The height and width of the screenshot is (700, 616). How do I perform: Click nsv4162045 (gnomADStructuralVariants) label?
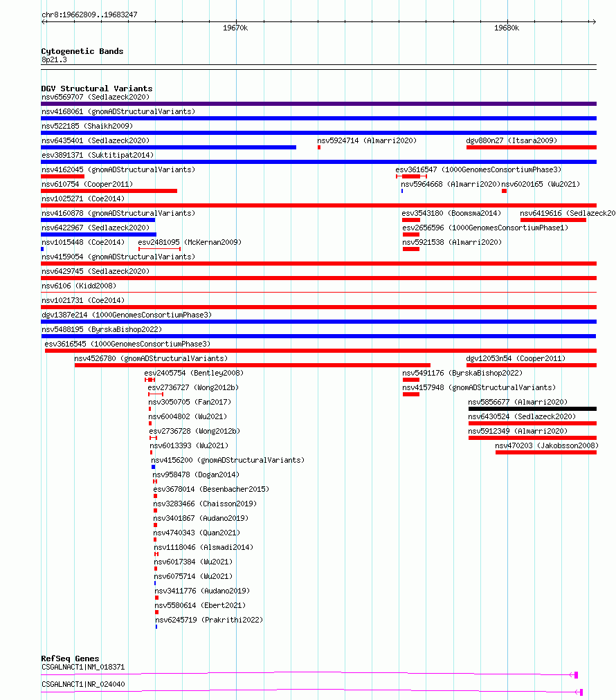(x=118, y=169)
